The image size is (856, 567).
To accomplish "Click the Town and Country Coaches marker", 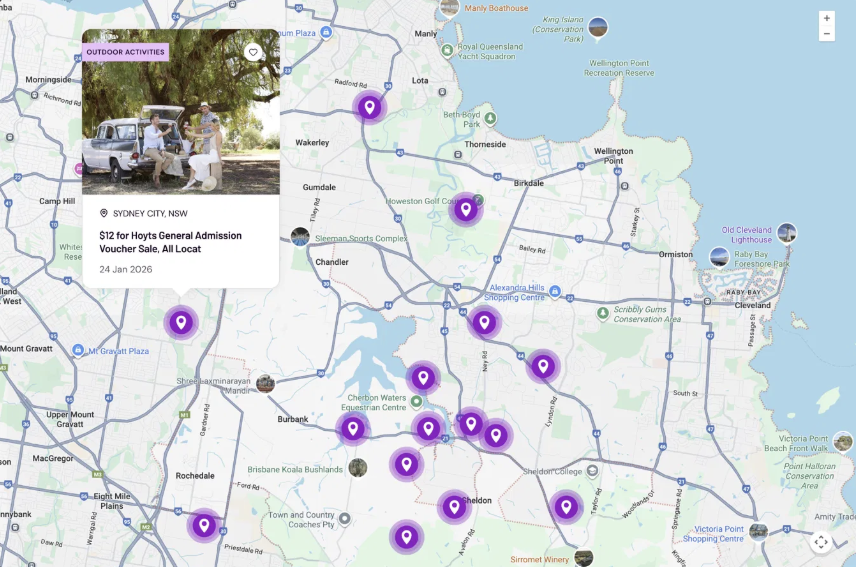I will 344,518.
